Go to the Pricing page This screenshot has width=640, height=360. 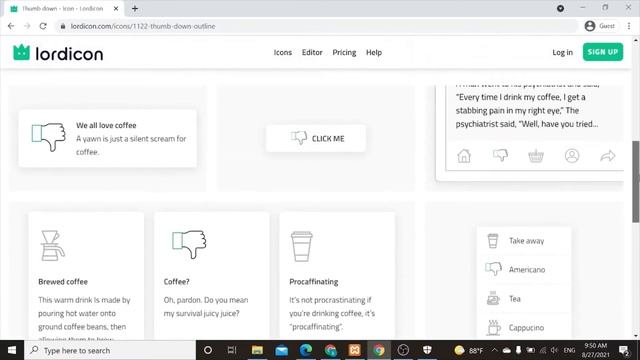click(x=344, y=52)
